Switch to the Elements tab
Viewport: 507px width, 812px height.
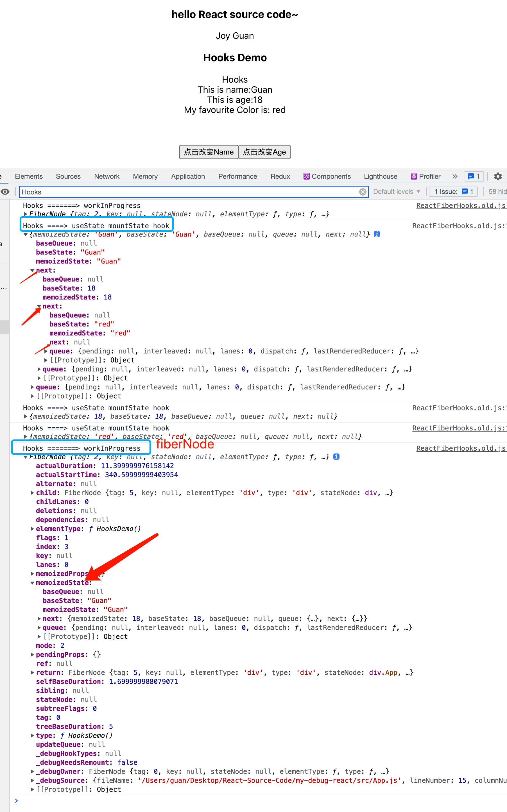coord(29,176)
